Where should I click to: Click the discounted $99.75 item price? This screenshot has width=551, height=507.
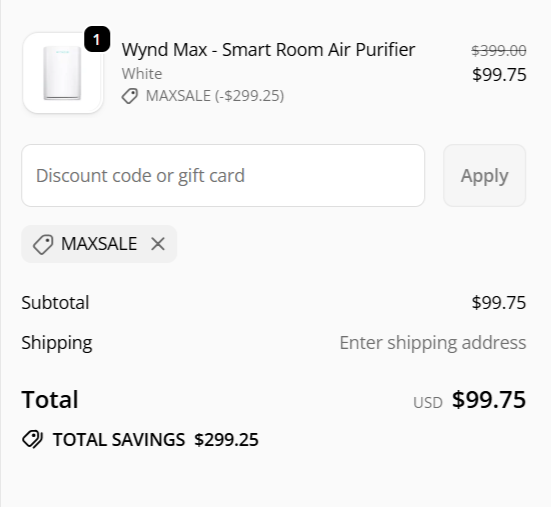499,74
